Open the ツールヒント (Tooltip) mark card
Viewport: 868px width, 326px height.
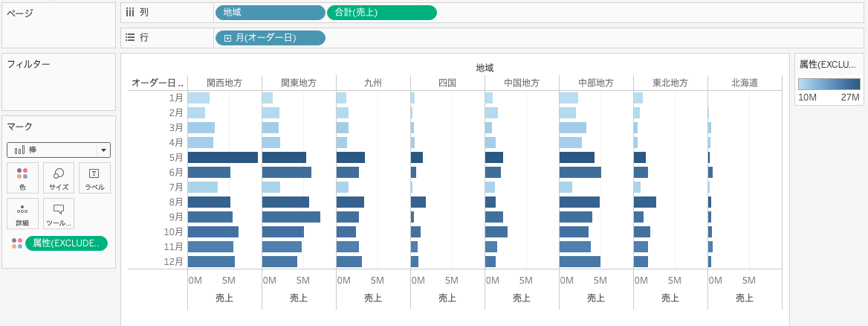coord(59,214)
